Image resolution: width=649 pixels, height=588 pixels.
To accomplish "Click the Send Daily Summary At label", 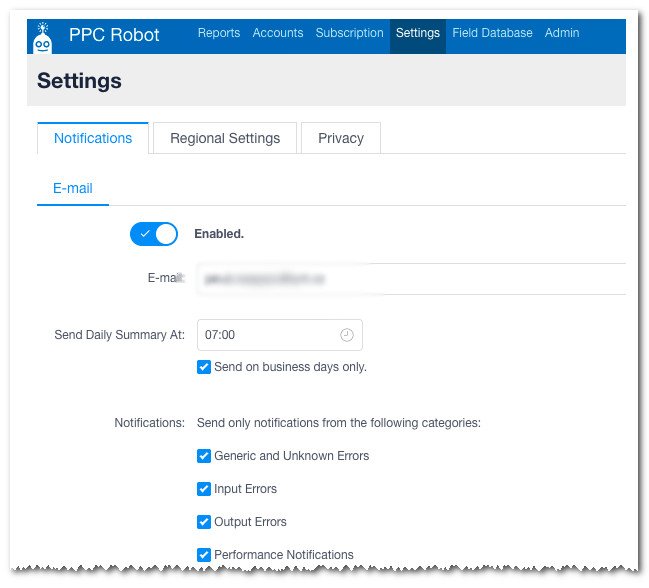I will coord(120,335).
